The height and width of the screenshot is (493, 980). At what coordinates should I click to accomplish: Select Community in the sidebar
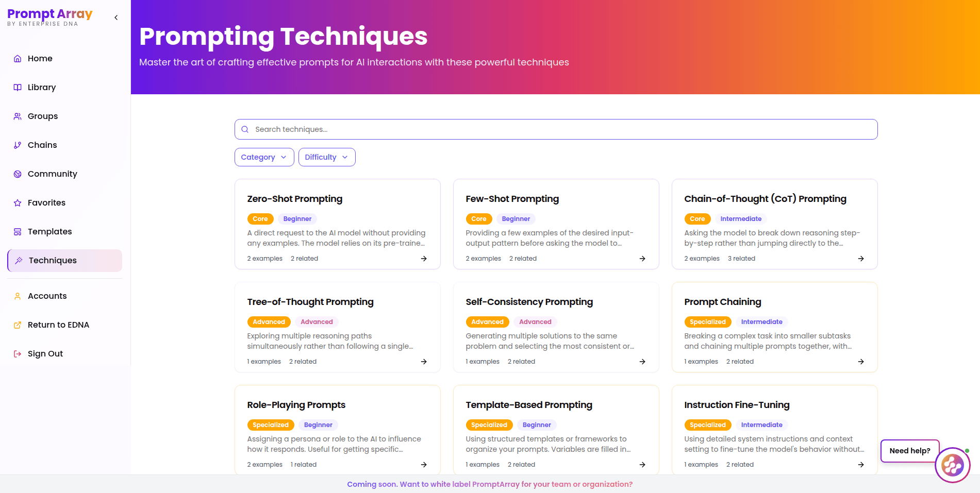[64, 174]
